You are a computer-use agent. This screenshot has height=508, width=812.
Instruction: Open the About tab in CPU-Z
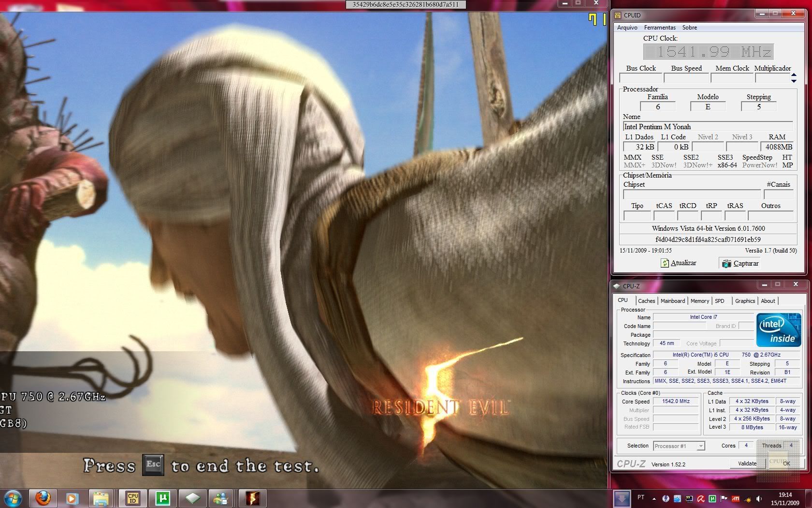coord(768,301)
